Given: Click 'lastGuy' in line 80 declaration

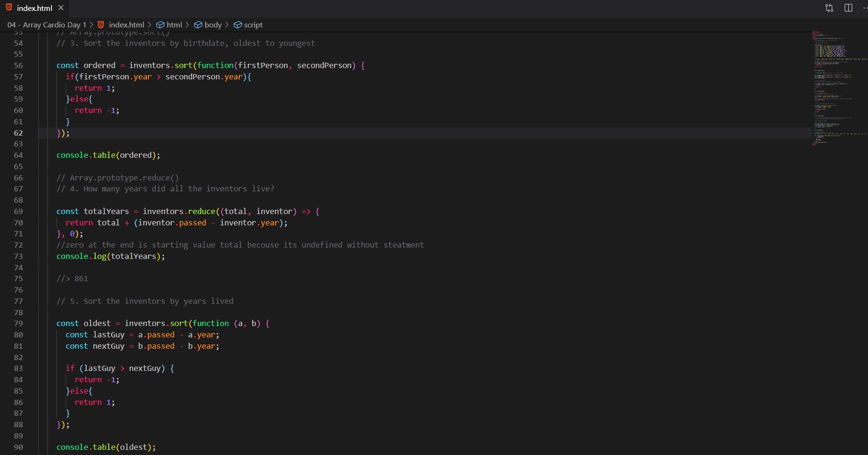Looking at the screenshot, I should pos(109,335).
